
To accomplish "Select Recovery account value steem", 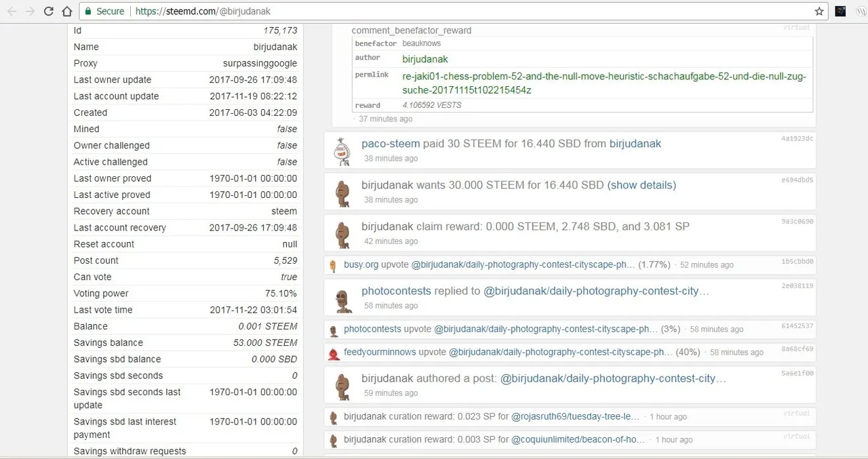I will 284,211.
